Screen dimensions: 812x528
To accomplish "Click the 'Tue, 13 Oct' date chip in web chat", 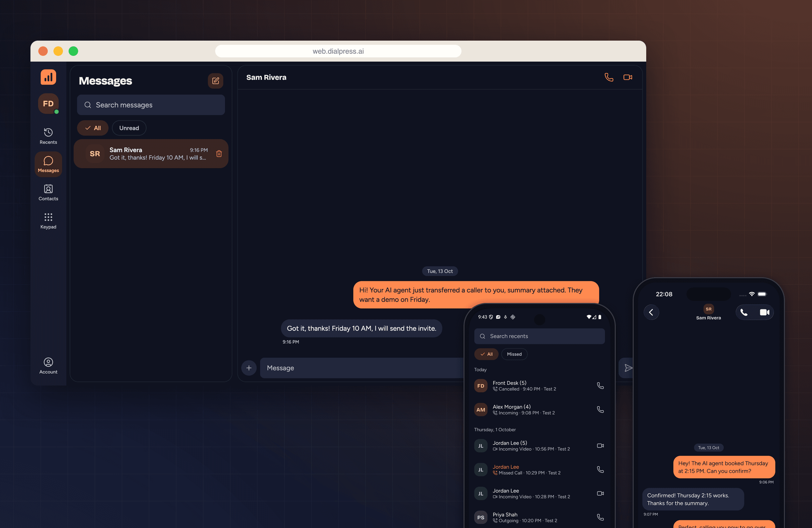I will tap(440, 271).
